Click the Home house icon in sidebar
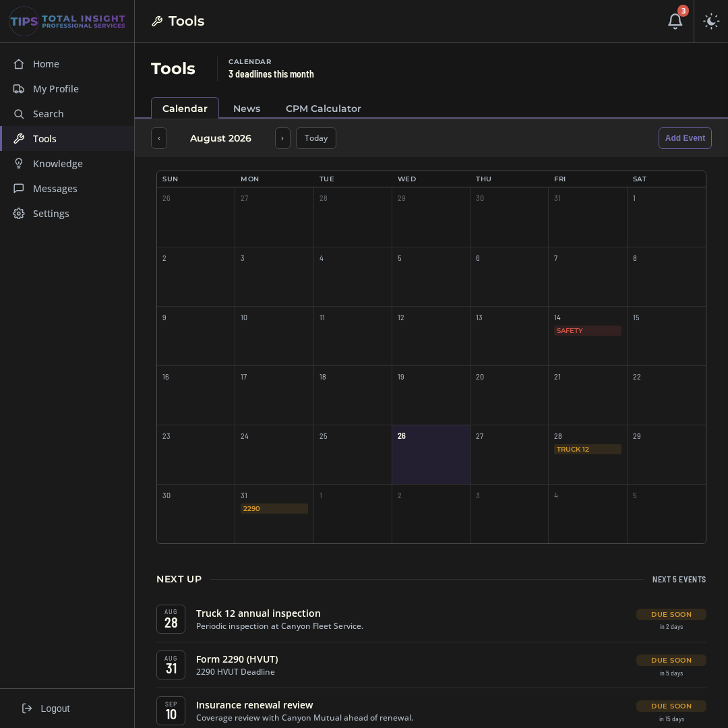Image resolution: width=728 pixels, height=728 pixels. point(19,64)
